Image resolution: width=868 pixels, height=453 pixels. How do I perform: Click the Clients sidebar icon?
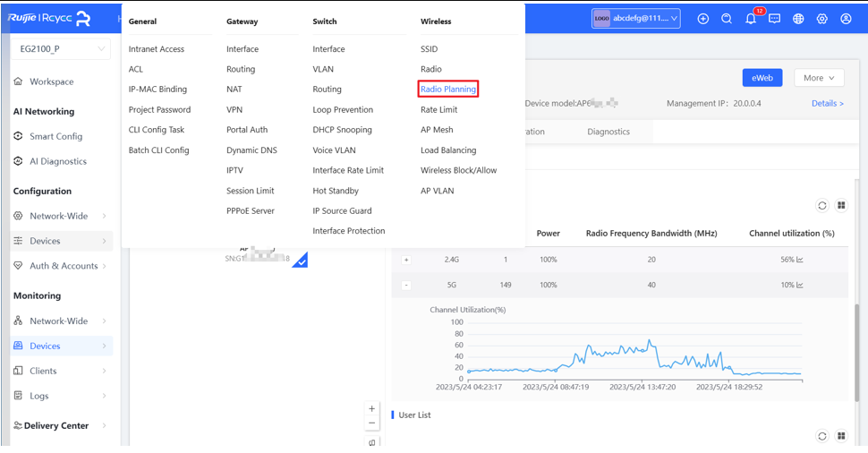pos(18,371)
